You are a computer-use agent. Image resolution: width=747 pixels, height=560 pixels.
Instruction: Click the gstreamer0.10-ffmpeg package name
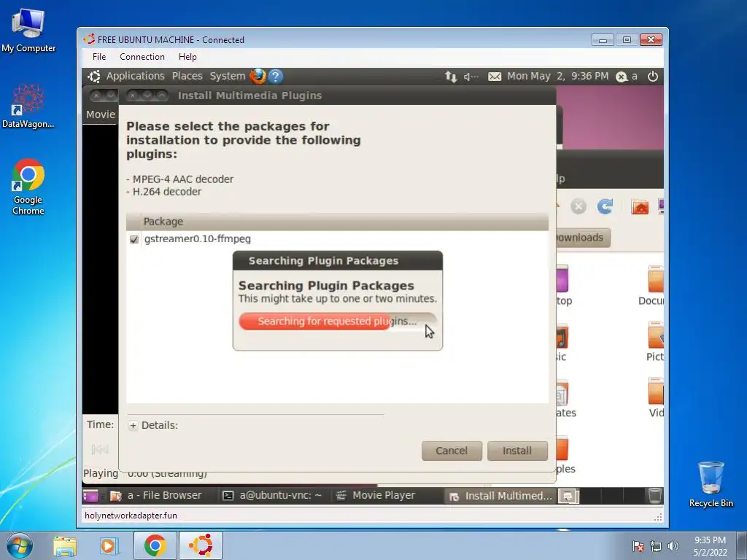click(198, 239)
